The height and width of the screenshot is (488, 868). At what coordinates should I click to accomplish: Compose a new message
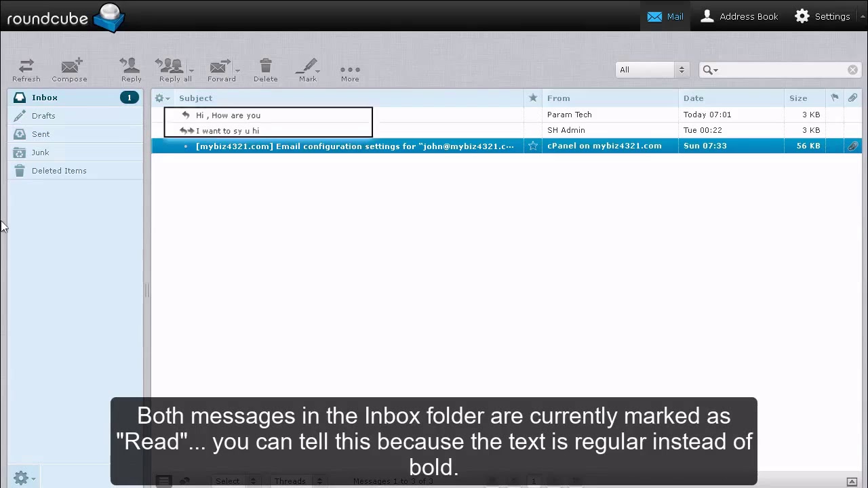70,70
